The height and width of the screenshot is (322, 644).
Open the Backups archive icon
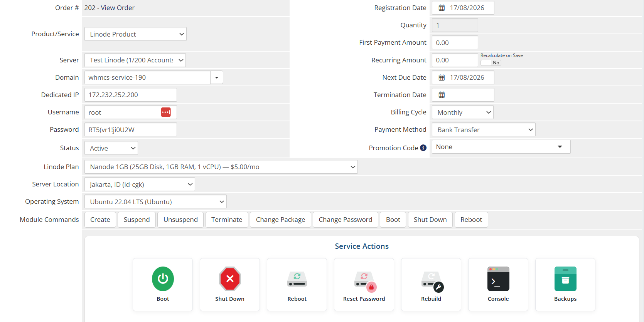(x=565, y=279)
